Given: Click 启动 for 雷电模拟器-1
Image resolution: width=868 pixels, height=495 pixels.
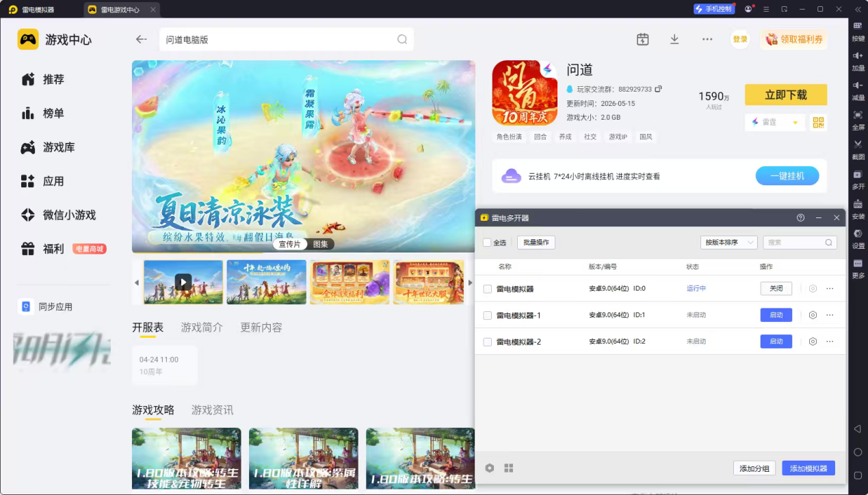Looking at the screenshot, I should coord(776,315).
